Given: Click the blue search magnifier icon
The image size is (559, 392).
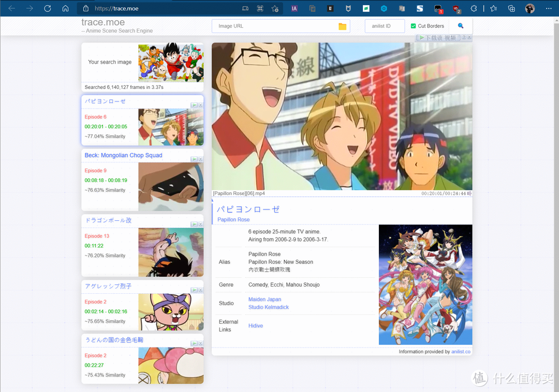Looking at the screenshot, I should point(461,26).
